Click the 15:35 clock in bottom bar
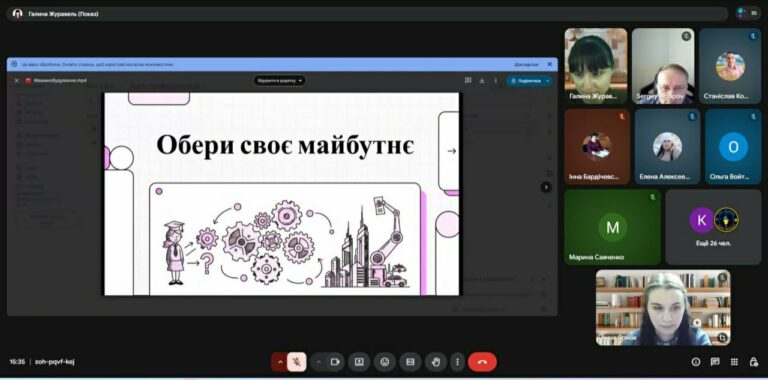Screen dimensions: 768x380 pyautogui.click(x=17, y=362)
